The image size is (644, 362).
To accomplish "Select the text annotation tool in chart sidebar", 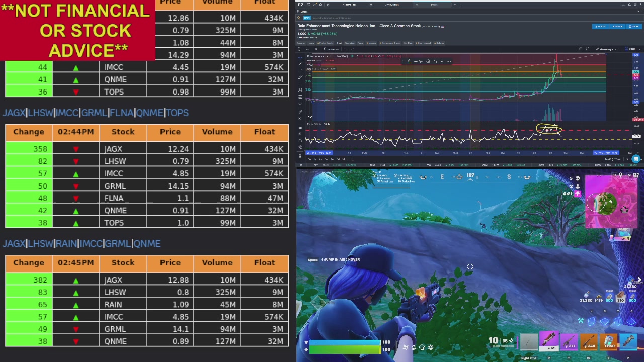I will click(300, 83).
